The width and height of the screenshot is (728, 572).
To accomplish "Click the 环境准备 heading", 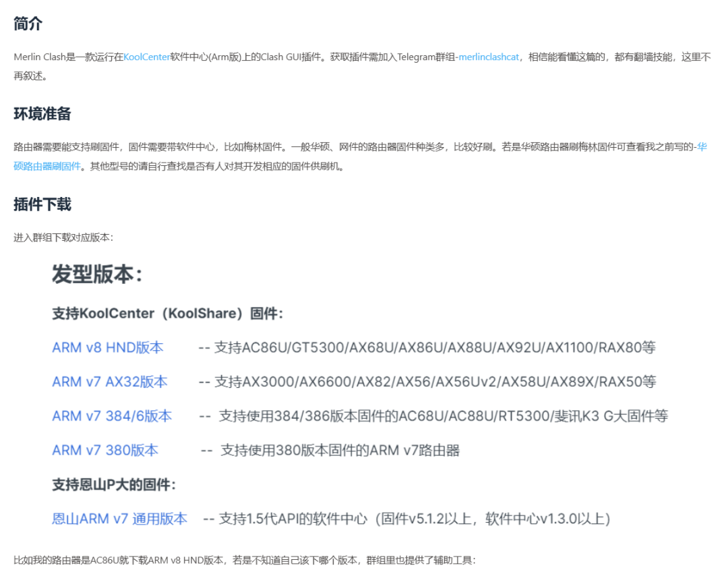I will (42, 114).
